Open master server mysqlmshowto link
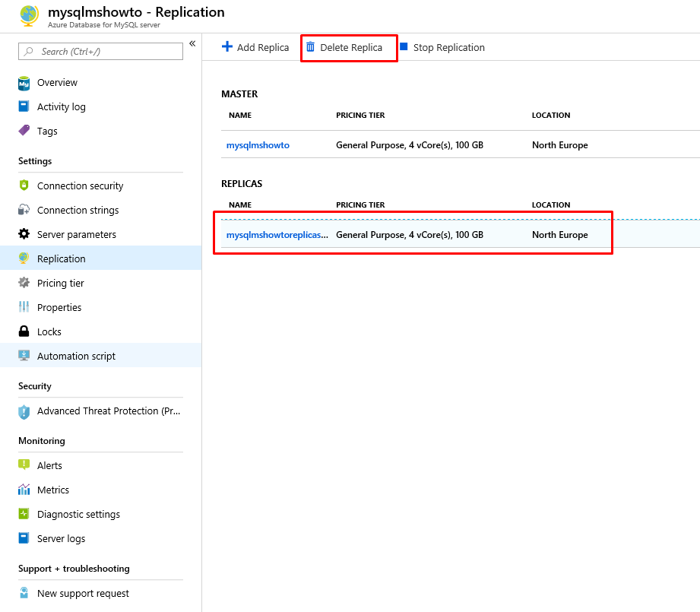 click(x=258, y=145)
